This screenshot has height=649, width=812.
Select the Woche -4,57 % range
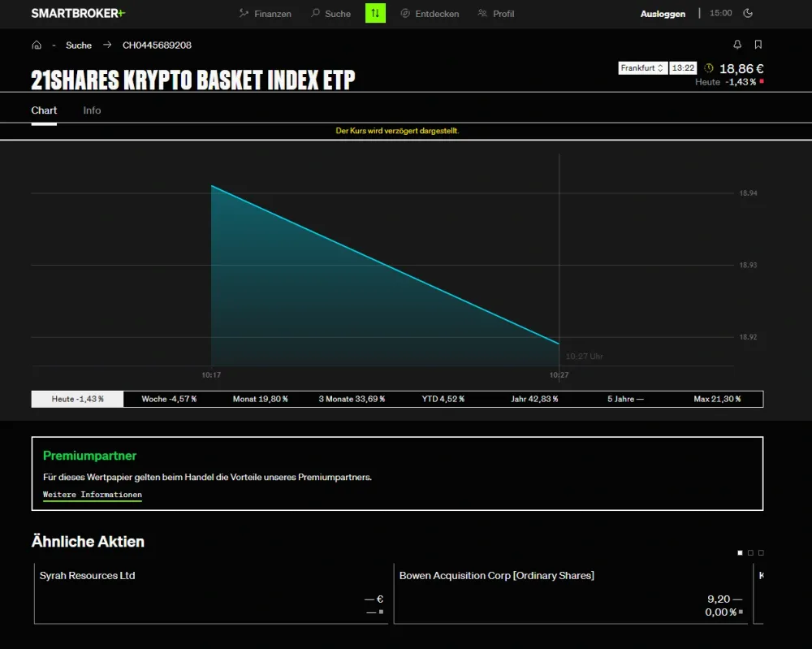click(x=169, y=399)
